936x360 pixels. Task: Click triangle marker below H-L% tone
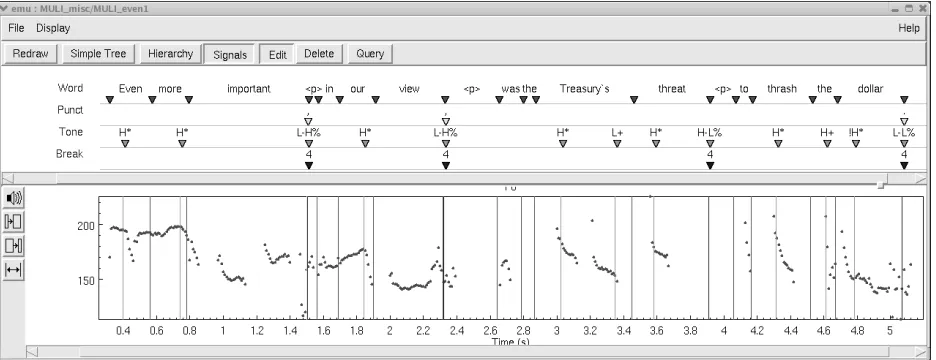(710, 144)
